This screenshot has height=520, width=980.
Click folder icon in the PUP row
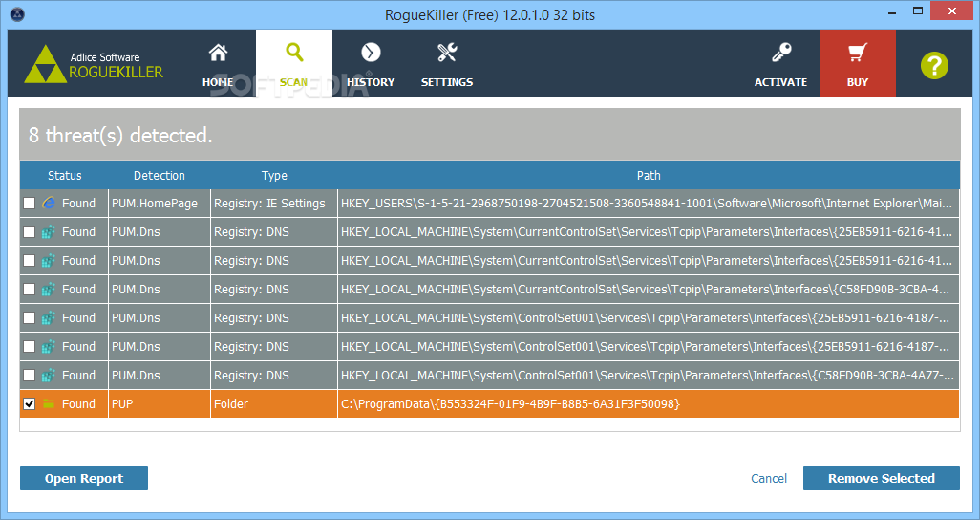coord(49,404)
